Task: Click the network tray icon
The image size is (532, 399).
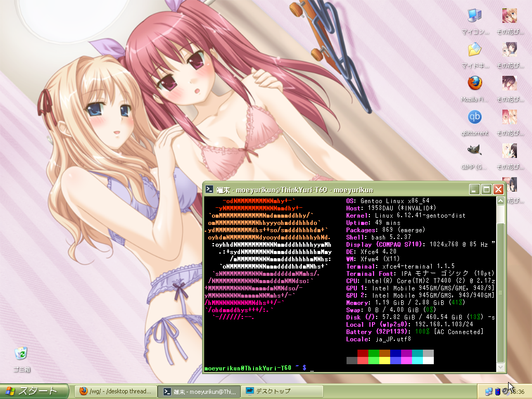Action: (x=488, y=392)
